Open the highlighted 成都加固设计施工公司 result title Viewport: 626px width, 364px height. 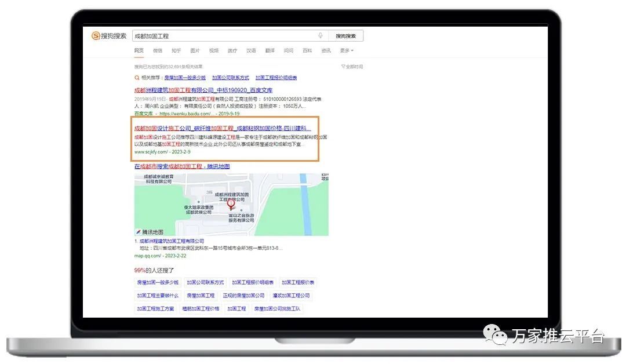[x=223, y=128]
